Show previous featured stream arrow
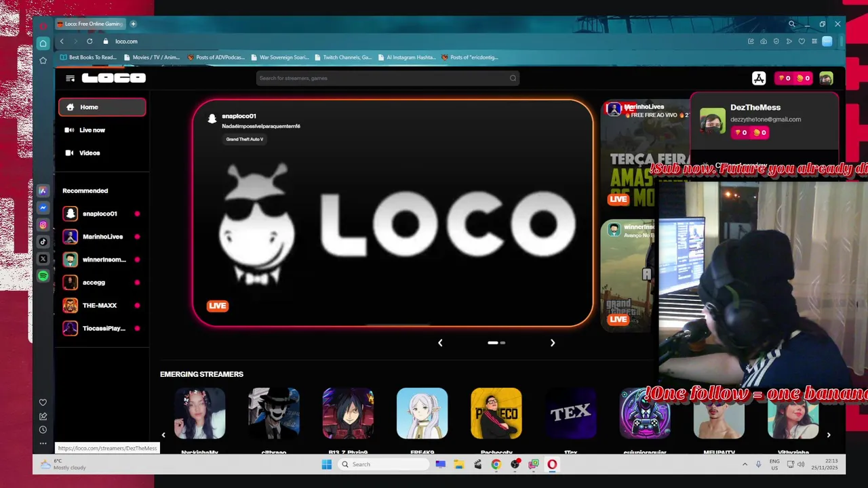The width and height of the screenshot is (868, 488). (x=440, y=343)
